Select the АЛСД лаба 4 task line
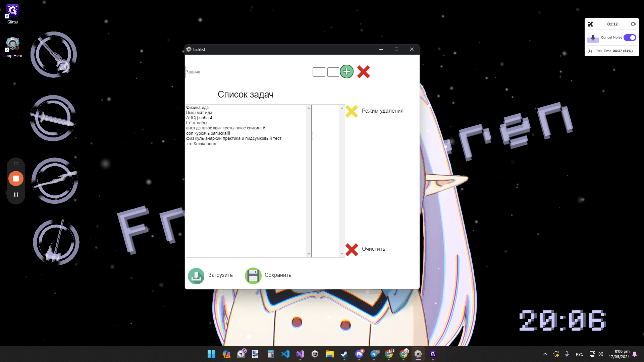The image size is (644, 362). pyautogui.click(x=199, y=118)
